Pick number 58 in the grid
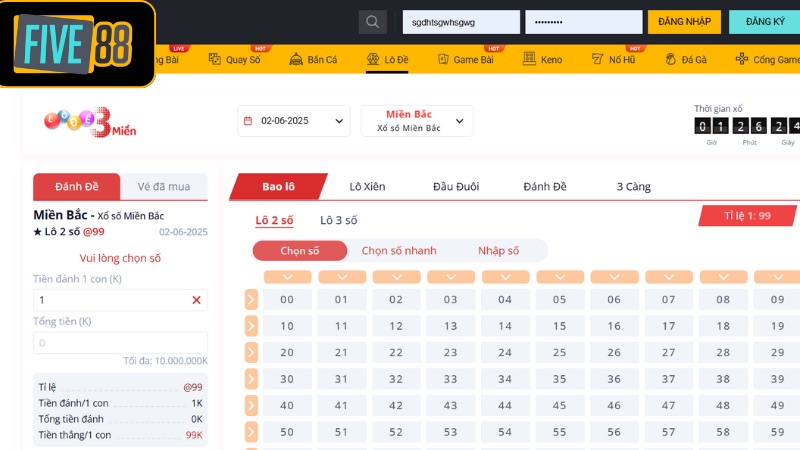Image resolution: width=800 pixels, height=450 pixels. [x=723, y=432]
